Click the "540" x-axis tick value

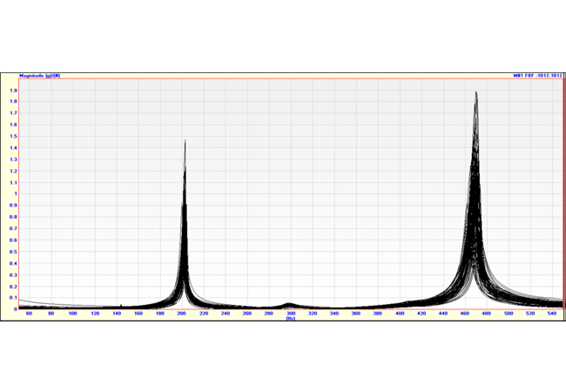552,314
